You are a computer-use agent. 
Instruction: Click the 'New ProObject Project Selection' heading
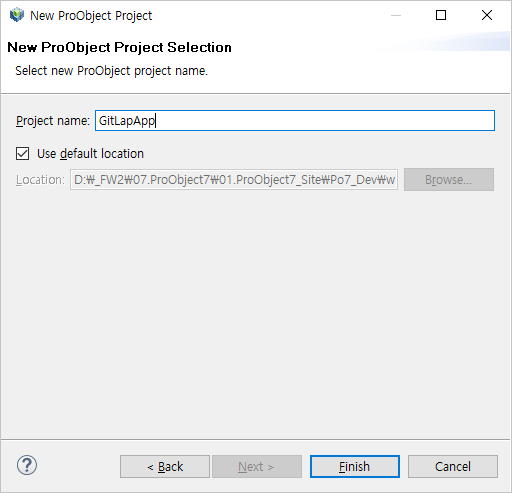pyautogui.click(x=119, y=47)
